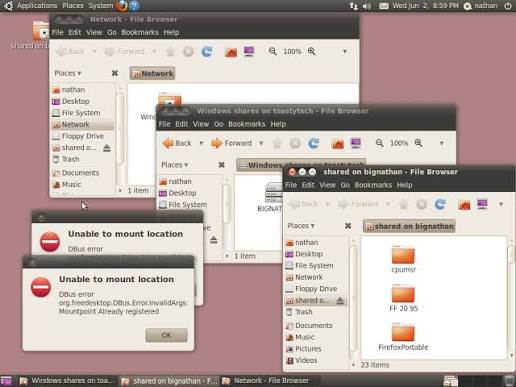
Task: Open toolbar overflow arrow in Windows shares window
Action: [442, 143]
